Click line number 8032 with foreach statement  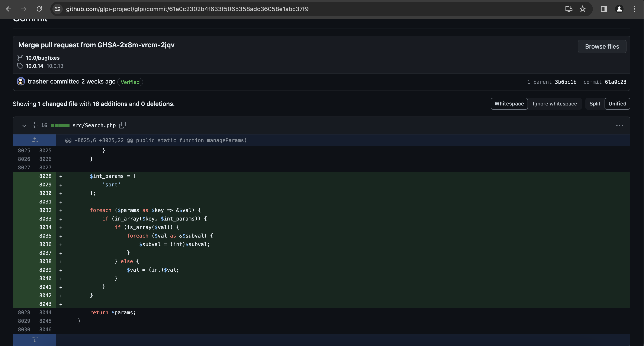tap(45, 210)
